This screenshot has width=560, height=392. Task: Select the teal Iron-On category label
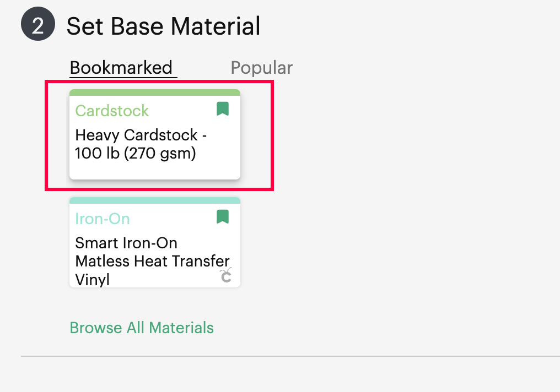[x=103, y=219]
